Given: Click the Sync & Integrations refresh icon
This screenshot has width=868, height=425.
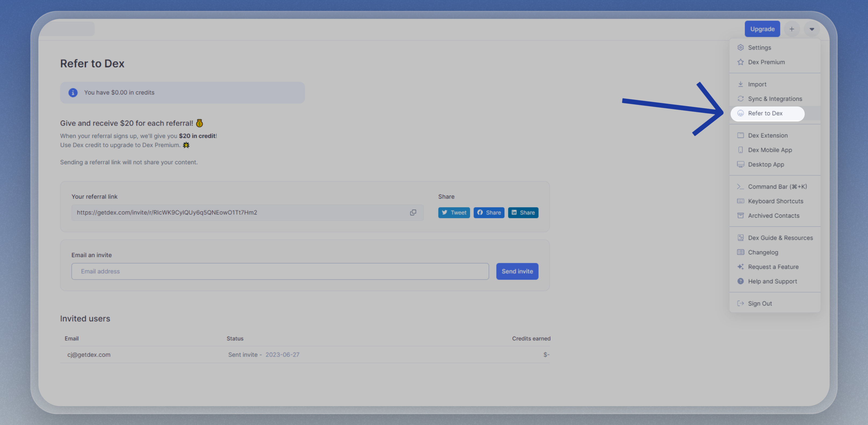Looking at the screenshot, I should pyautogui.click(x=740, y=99).
